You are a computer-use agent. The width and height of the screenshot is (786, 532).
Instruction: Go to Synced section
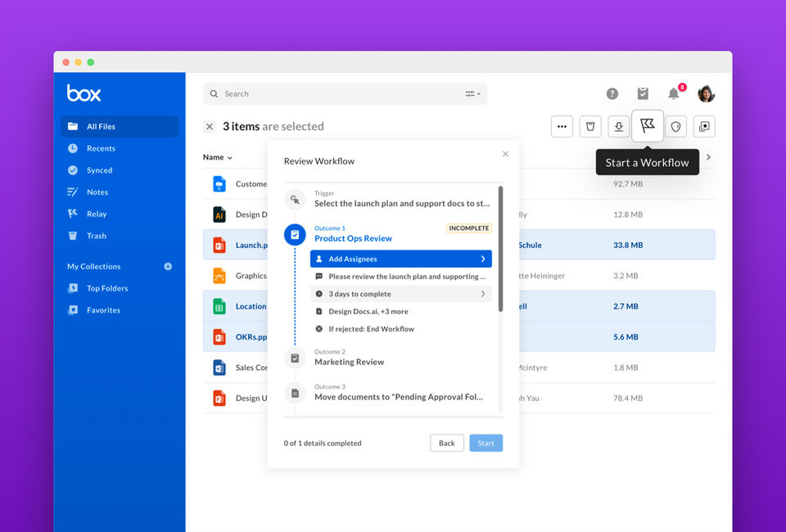(x=99, y=170)
